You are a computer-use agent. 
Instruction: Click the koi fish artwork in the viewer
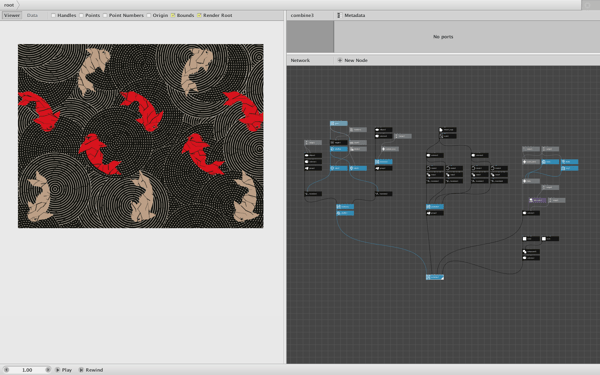pos(140,136)
